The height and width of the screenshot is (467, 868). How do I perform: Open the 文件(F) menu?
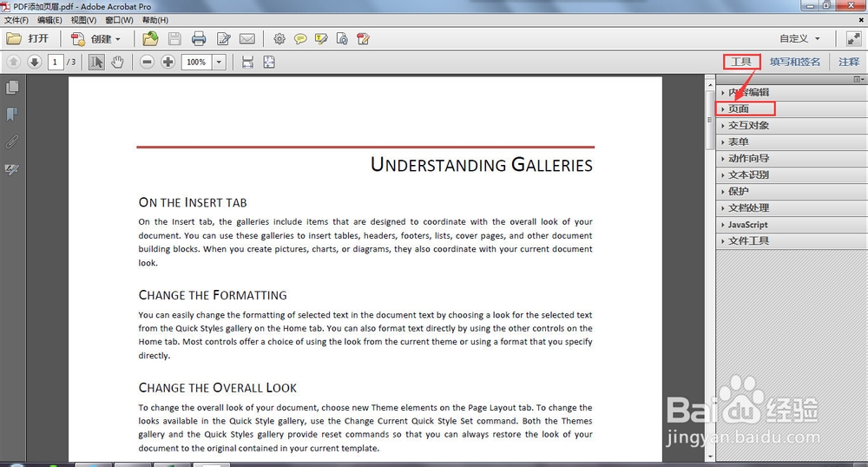click(16, 20)
